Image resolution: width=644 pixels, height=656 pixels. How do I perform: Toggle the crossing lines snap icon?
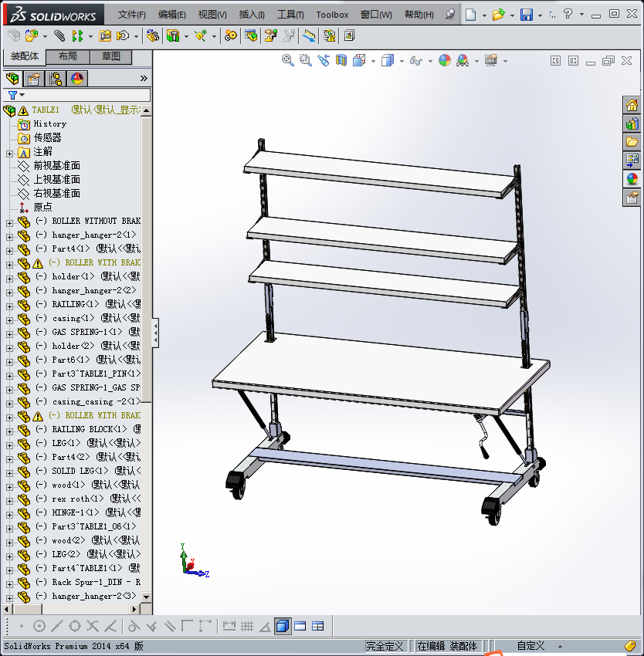tap(93, 627)
